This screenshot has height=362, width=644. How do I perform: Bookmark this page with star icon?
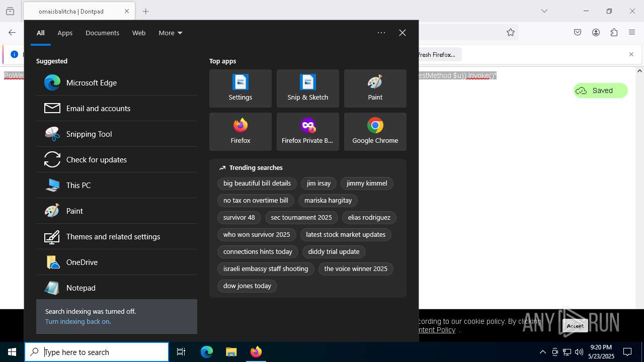511,32
